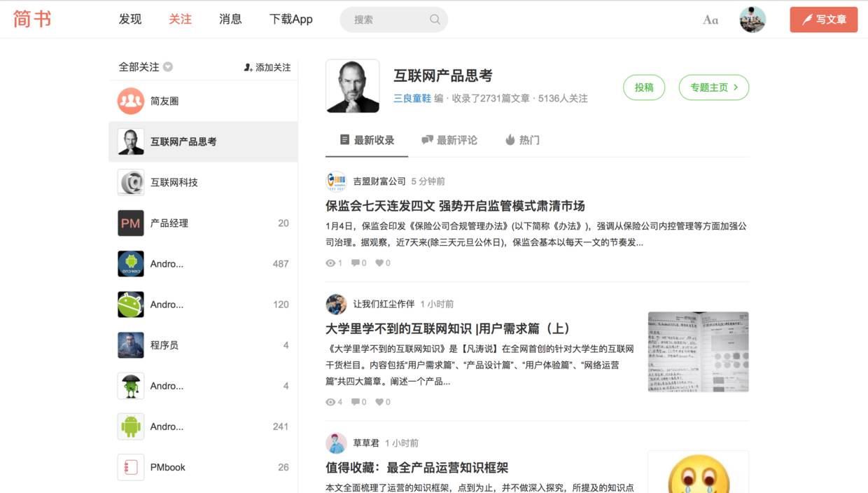This screenshot has width=868, height=493.
Task: Open the 关注 page
Action: tap(180, 20)
